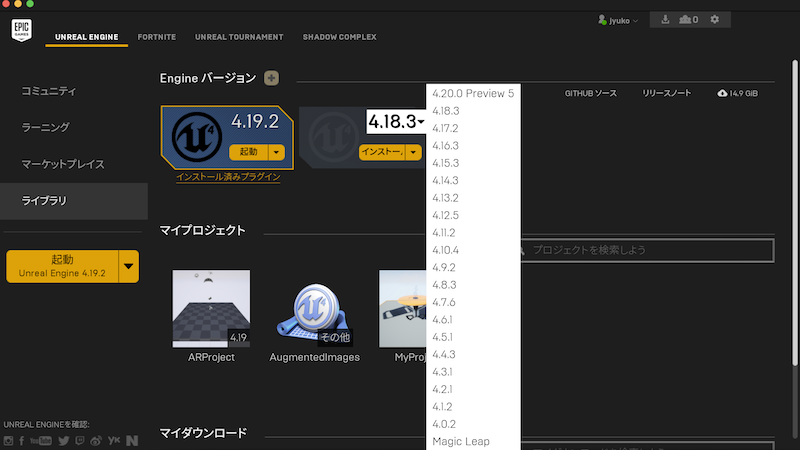Switch to the Unreal Engine tab
800x450 pixels.
pyautogui.click(x=87, y=37)
